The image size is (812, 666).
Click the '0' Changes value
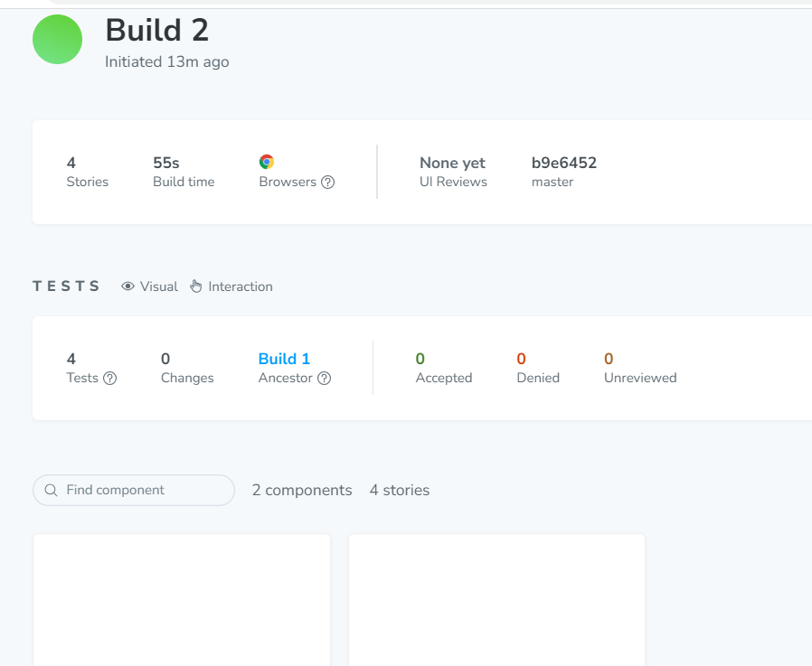click(165, 359)
